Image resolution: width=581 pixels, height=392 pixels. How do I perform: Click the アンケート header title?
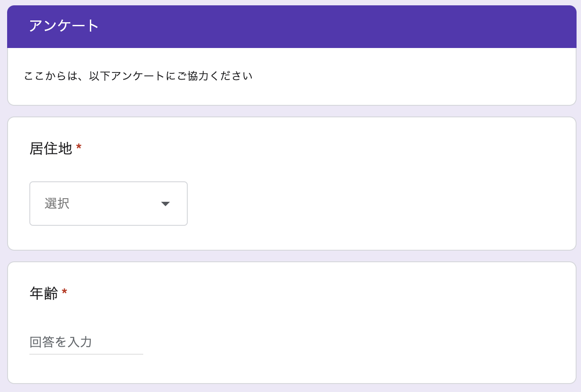64,26
